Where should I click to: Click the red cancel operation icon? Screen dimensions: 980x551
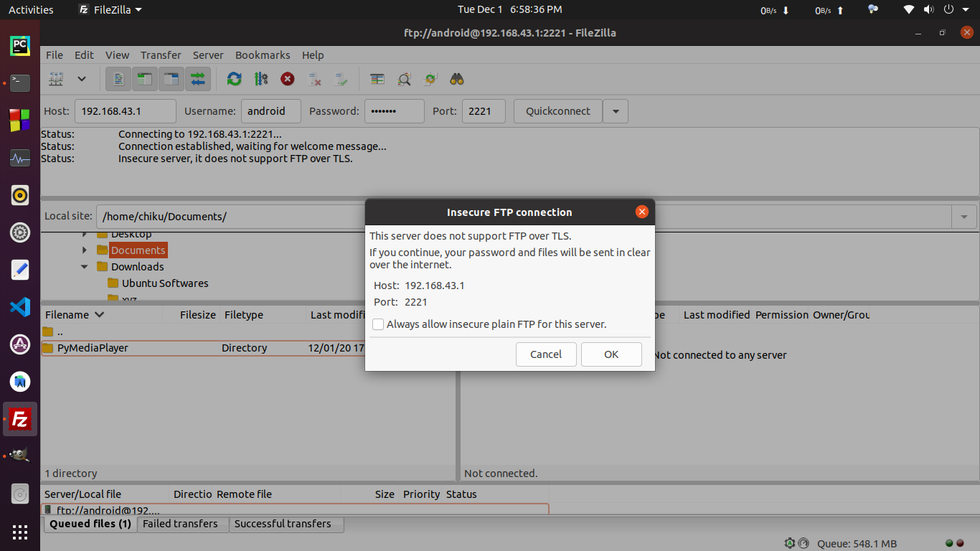288,79
